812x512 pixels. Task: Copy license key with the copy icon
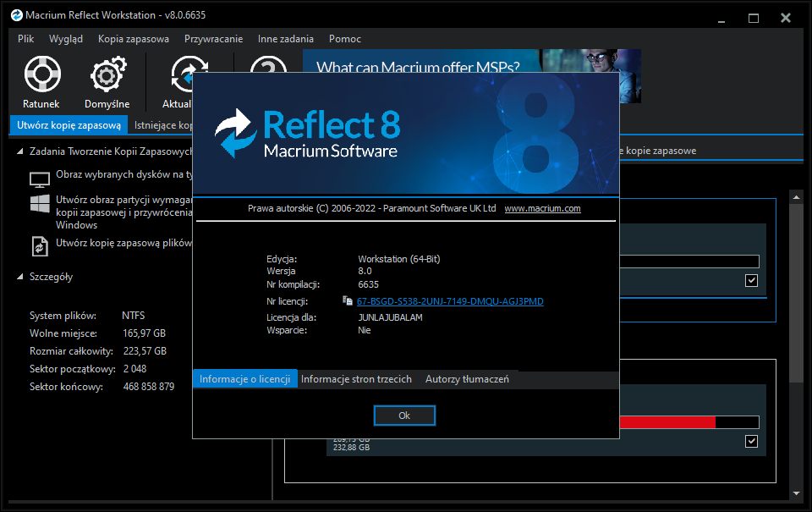pyautogui.click(x=348, y=300)
